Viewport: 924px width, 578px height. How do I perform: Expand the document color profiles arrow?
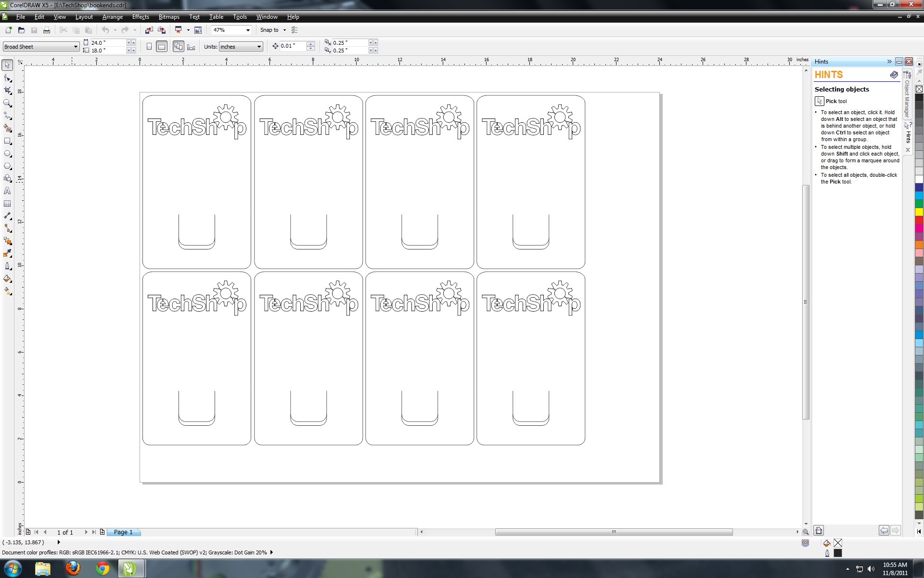coord(271,552)
